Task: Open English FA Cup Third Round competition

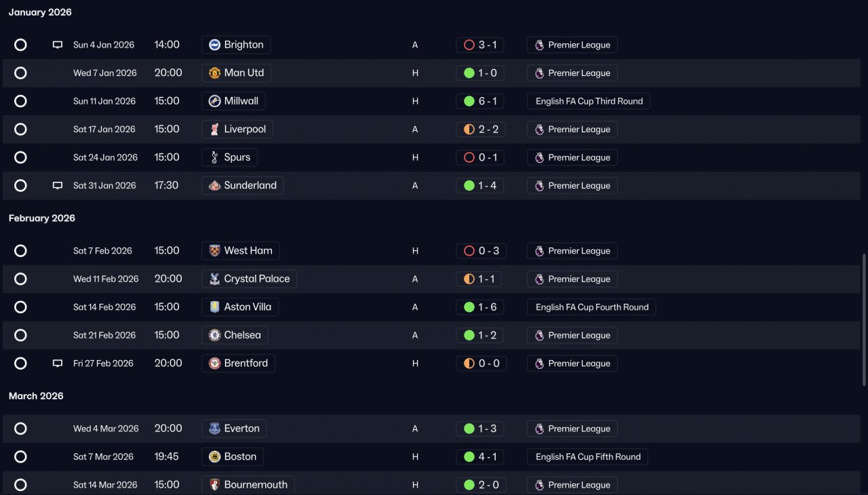Action: (589, 101)
